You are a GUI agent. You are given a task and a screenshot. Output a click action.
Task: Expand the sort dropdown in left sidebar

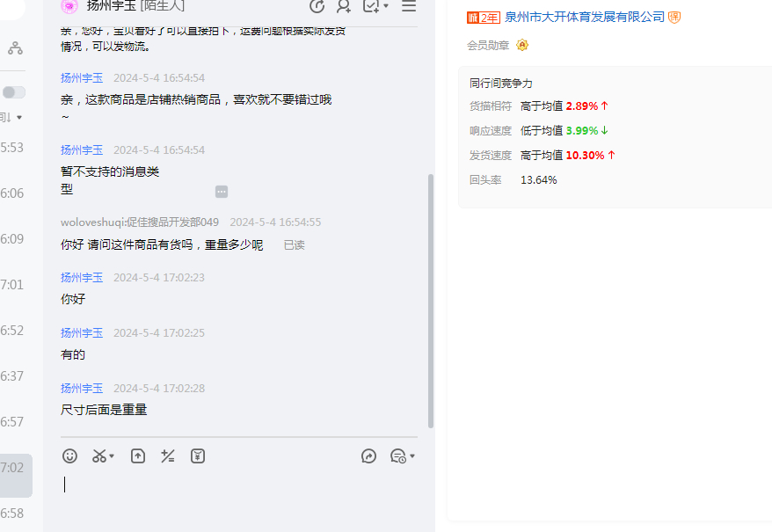pyautogui.click(x=19, y=117)
